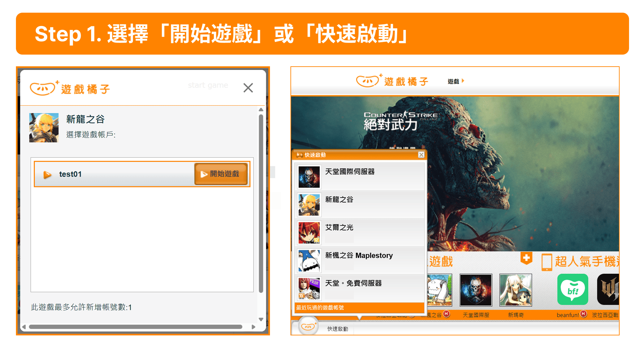Viewport: 644px width, 351px height.
Task: Click the 天堂國際服 skull game thumbnail
Action: coord(476,290)
